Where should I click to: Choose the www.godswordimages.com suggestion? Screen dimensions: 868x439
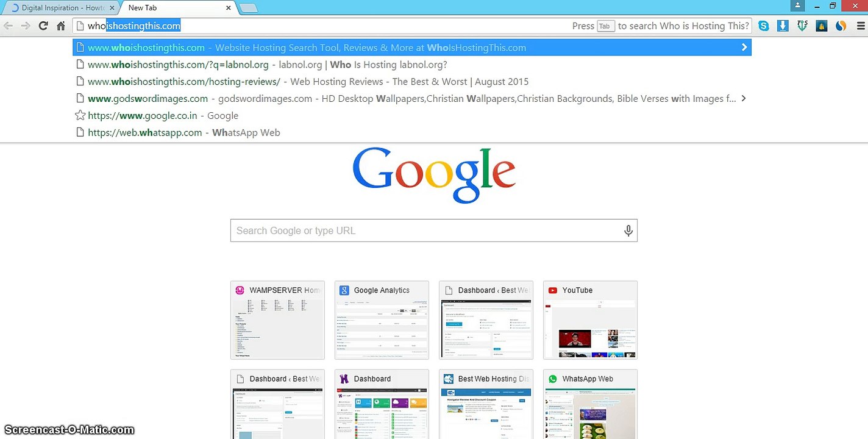pyautogui.click(x=412, y=99)
